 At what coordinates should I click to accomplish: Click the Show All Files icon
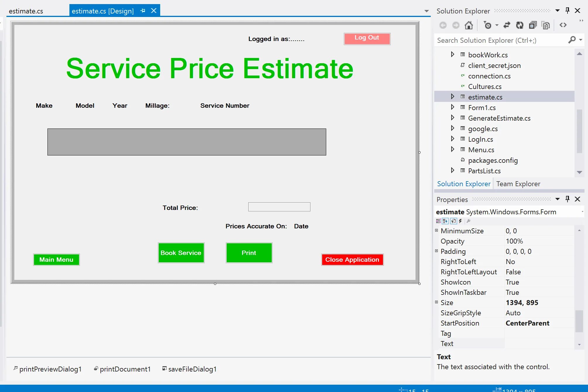point(546,25)
